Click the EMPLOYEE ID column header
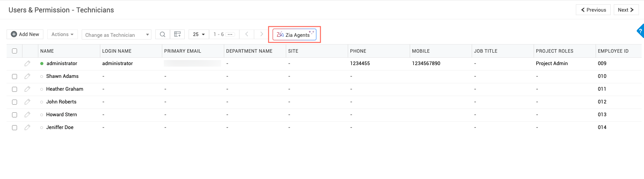Viewport: 644px width, 179px height. (x=613, y=51)
